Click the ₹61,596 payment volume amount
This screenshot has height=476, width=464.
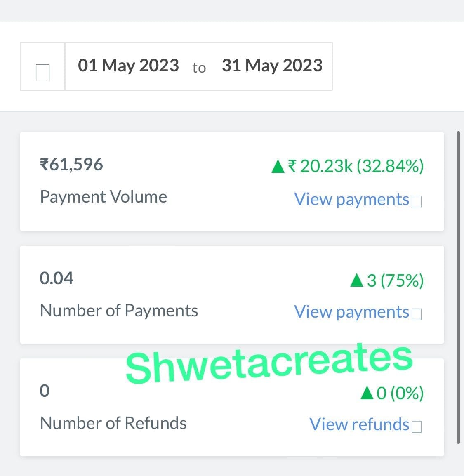[71, 165]
